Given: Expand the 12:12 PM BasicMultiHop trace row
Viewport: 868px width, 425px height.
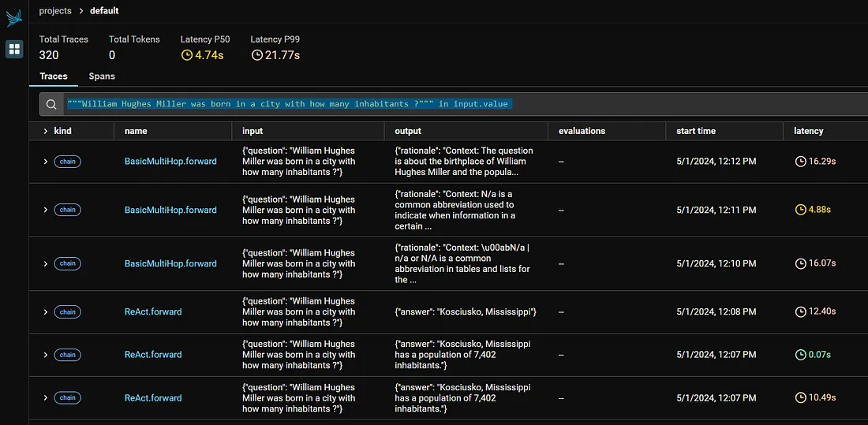Looking at the screenshot, I should coord(46,162).
